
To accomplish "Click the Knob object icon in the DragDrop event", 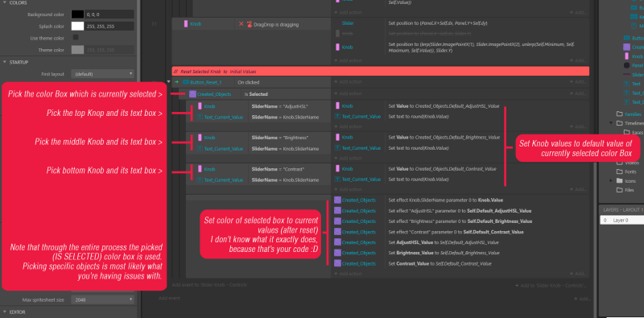I will (186, 24).
